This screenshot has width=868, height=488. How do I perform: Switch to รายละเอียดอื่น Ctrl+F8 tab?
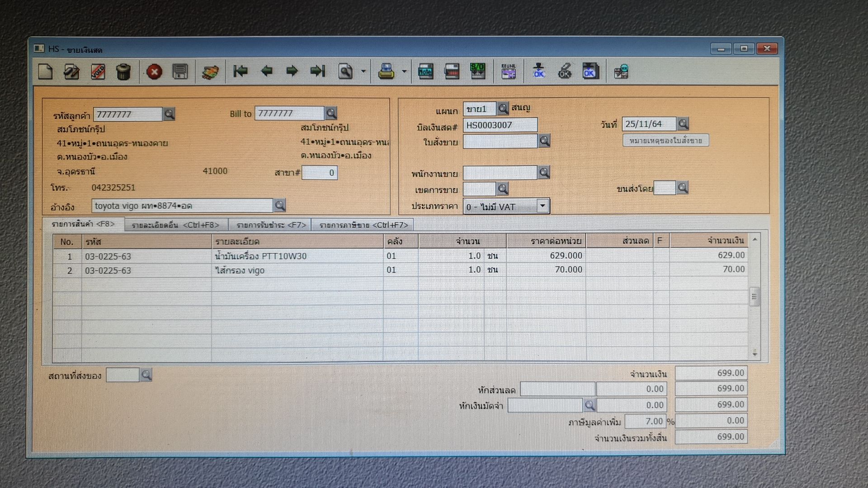pyautogui.click(x=175, y=225)
